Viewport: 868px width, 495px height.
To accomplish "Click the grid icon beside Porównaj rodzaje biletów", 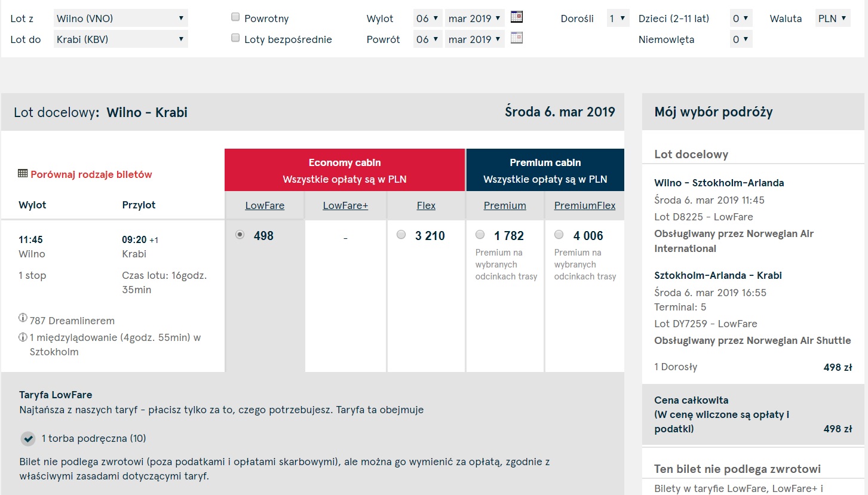I will tap(23, 174).
